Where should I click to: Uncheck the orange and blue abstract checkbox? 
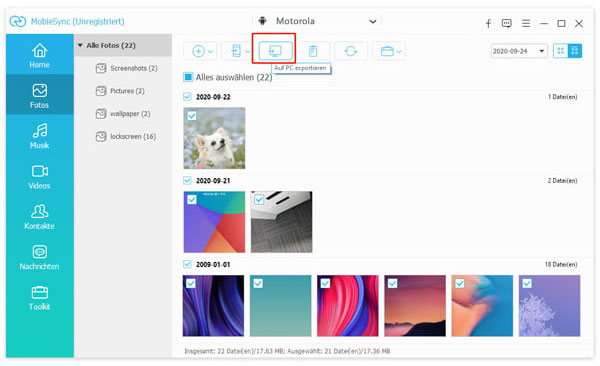pos(460,283)
